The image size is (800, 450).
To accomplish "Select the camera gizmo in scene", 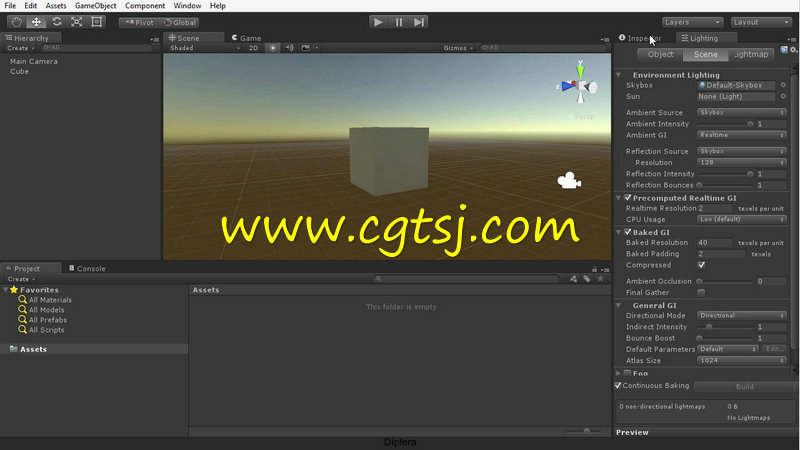I will [x=569, y=181].
